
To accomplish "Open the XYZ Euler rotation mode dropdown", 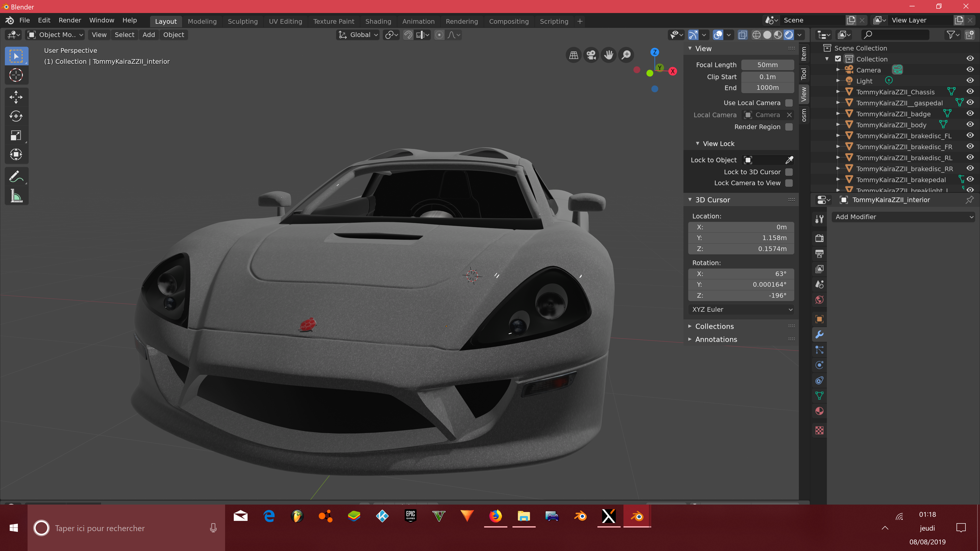I will [x=741, y=309].
